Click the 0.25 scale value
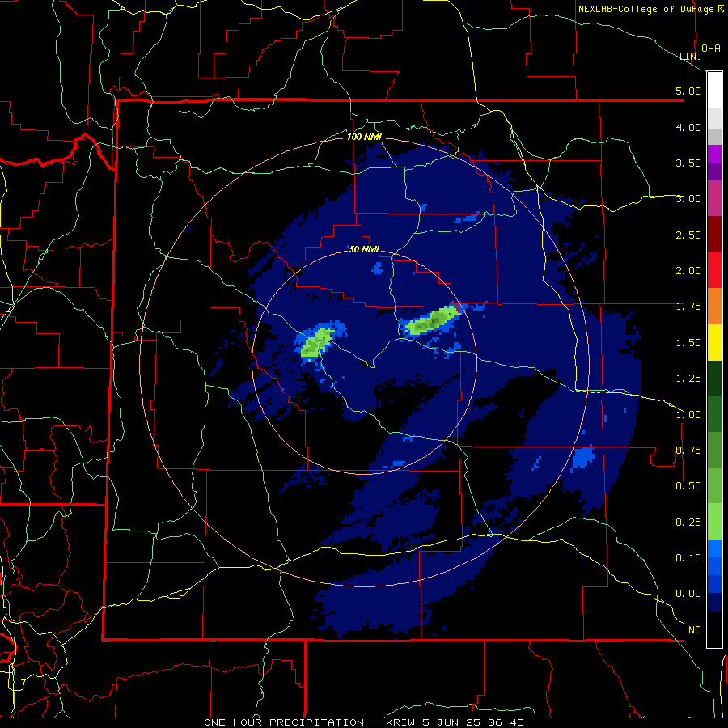This screenshot has height=728, width=728. [x=688, y=523]
